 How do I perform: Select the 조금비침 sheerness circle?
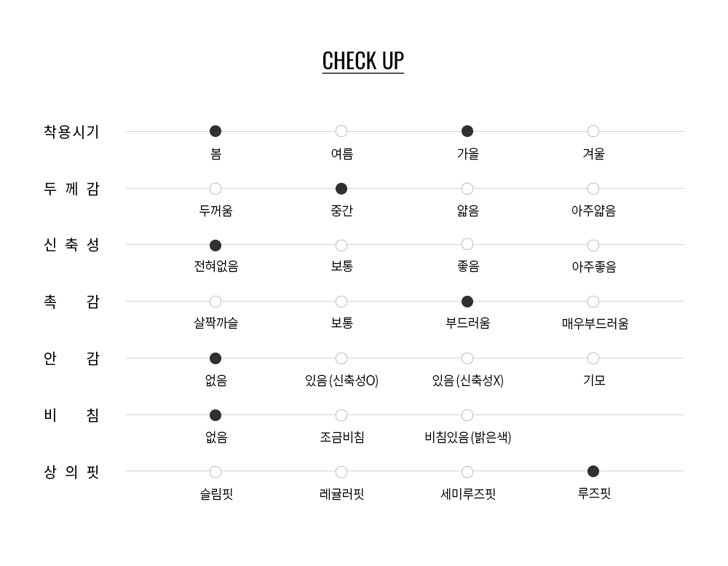[341, 415]
